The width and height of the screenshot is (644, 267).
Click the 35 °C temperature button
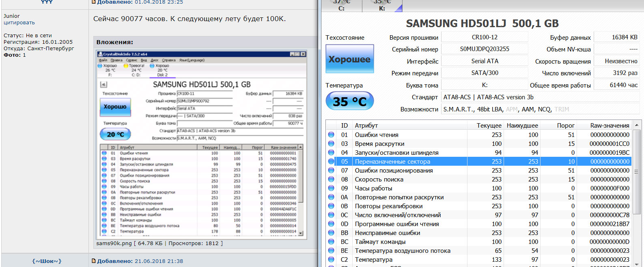point(350,101)
